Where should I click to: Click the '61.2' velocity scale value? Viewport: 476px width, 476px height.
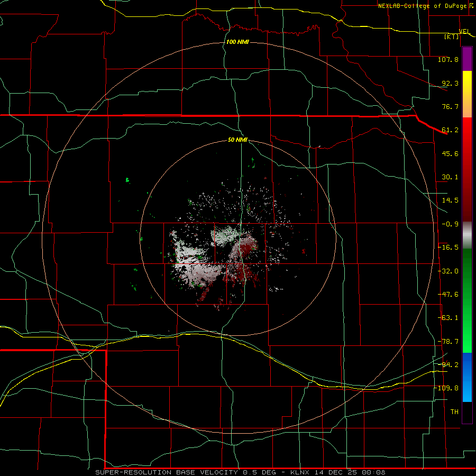pyautogui.click(x=450, y=130)
